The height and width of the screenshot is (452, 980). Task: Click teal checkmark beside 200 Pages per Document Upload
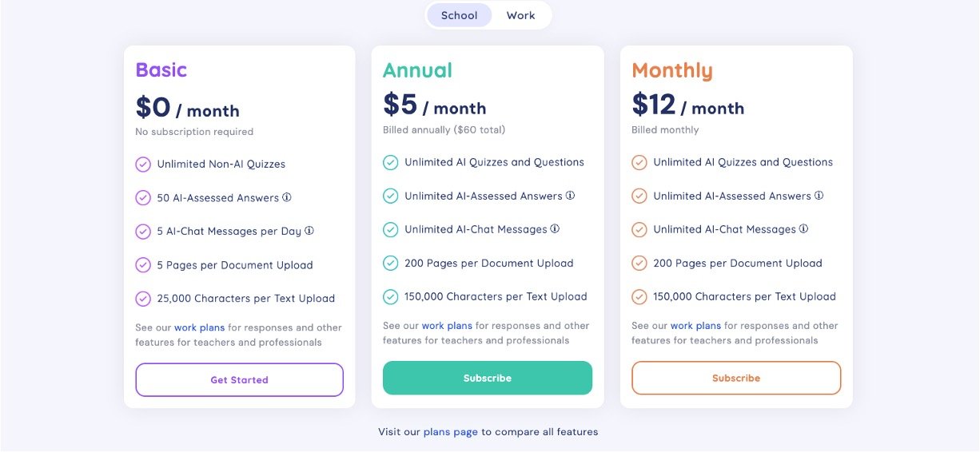pos(390,263)
